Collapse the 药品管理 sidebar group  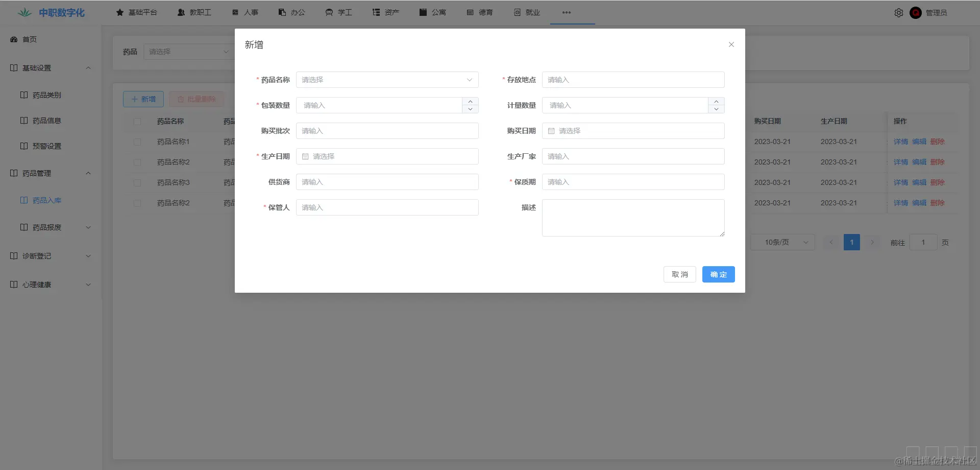51,173
